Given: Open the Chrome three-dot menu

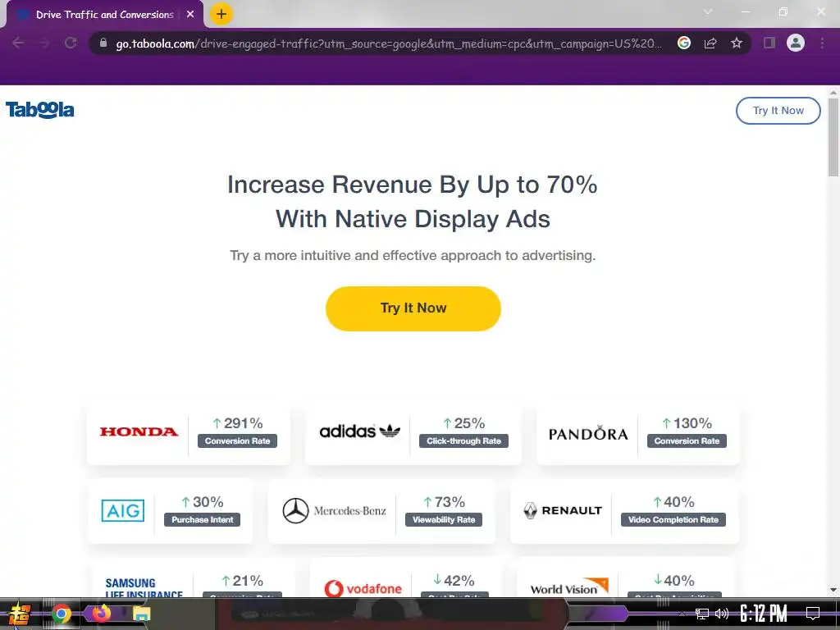Looking at the screenshot, I should tap(822, 43).
